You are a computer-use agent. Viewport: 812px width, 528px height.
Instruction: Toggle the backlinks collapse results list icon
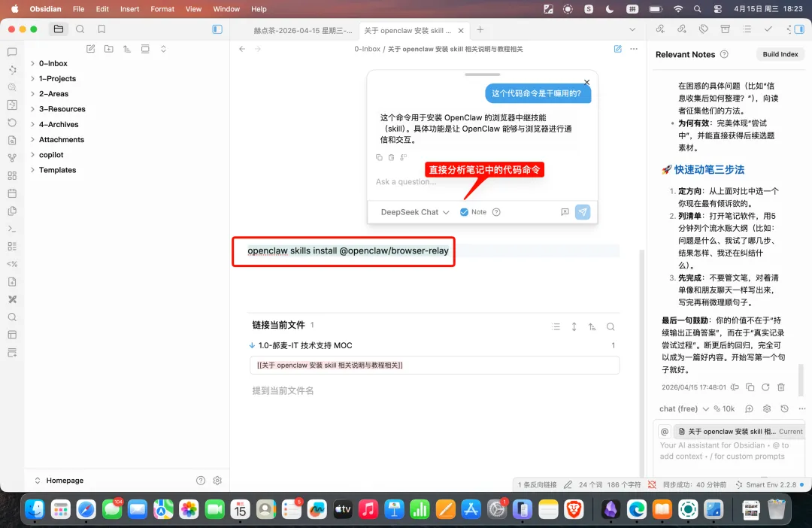(x=556, y=327)
